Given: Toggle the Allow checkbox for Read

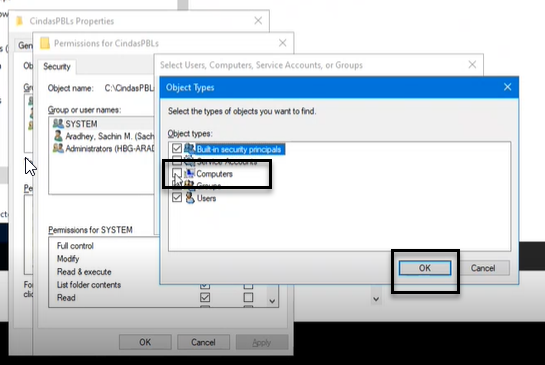Looking at the screenshot, I should (205, 298).
